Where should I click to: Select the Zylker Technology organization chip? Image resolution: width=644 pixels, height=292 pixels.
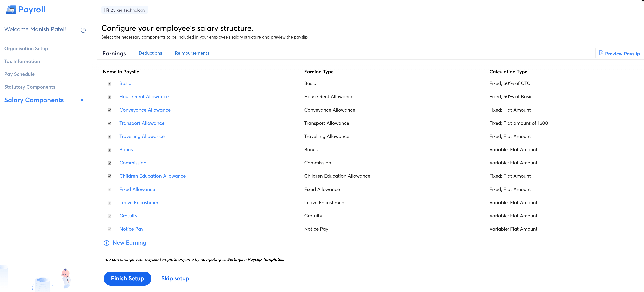click(125, 10)
